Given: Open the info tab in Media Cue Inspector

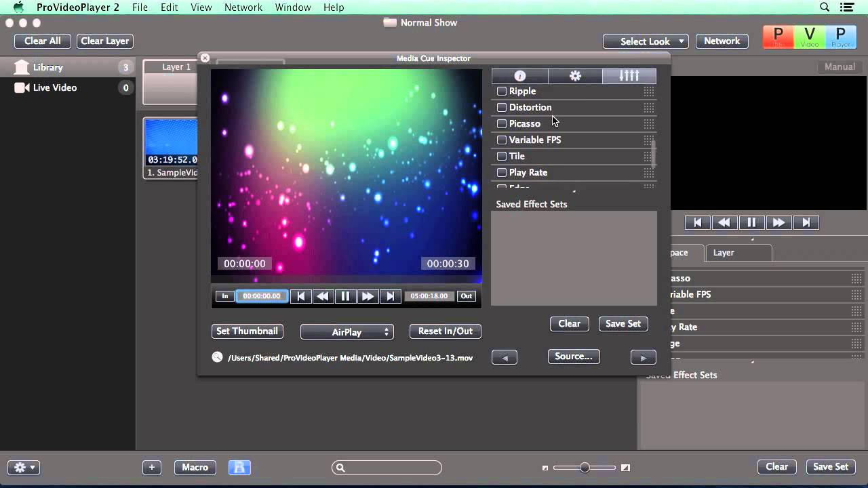Looking at the screenshot, I should 520,76.
